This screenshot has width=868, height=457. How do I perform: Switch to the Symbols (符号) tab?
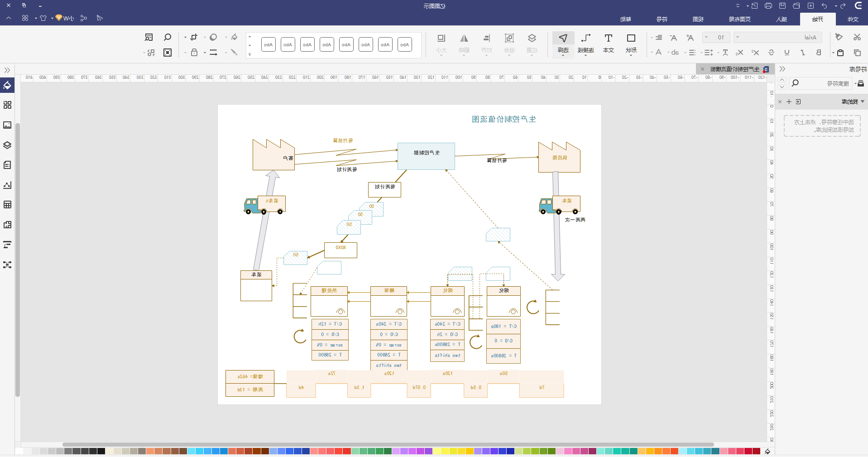pos(662,19)
